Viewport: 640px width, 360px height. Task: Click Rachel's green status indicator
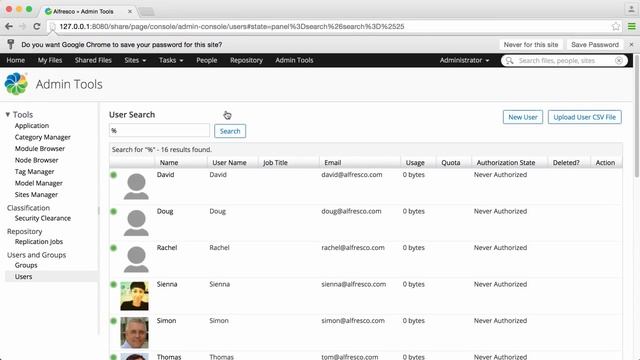point(114,248)
